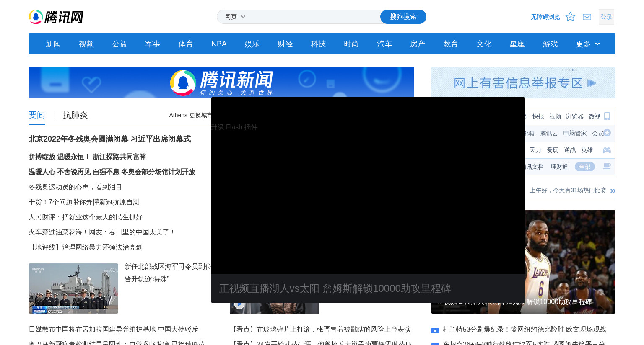Open the 天刀 game link

point(535,150)
